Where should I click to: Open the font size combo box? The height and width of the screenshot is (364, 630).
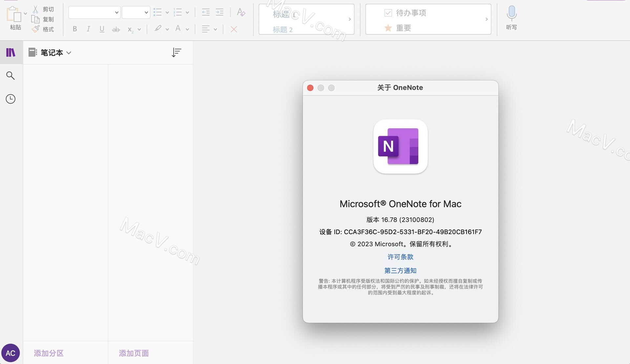click(x=136, y=12)
